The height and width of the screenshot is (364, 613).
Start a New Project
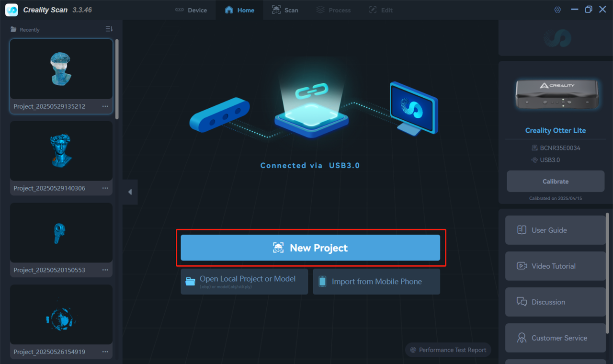tap(310, 248)
